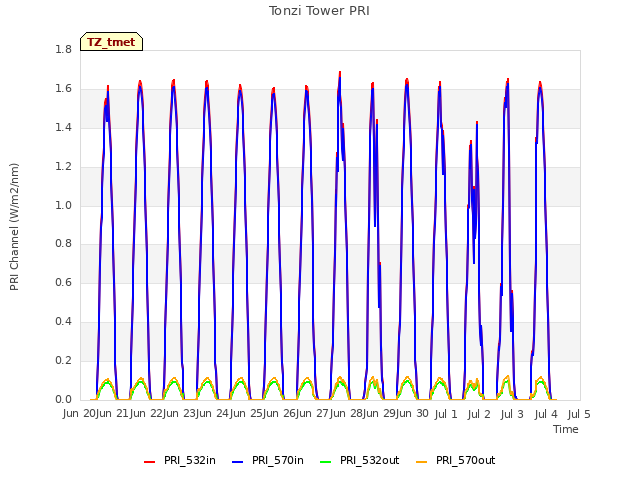This screenshot has height=480, width=640.
Task: Click the Jul 2 x-axis tick label
Action: point(479,414)
